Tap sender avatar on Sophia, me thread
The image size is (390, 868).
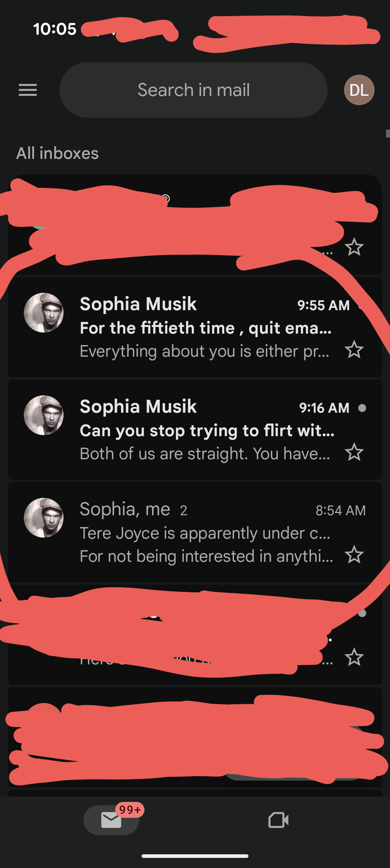point(44,518)
